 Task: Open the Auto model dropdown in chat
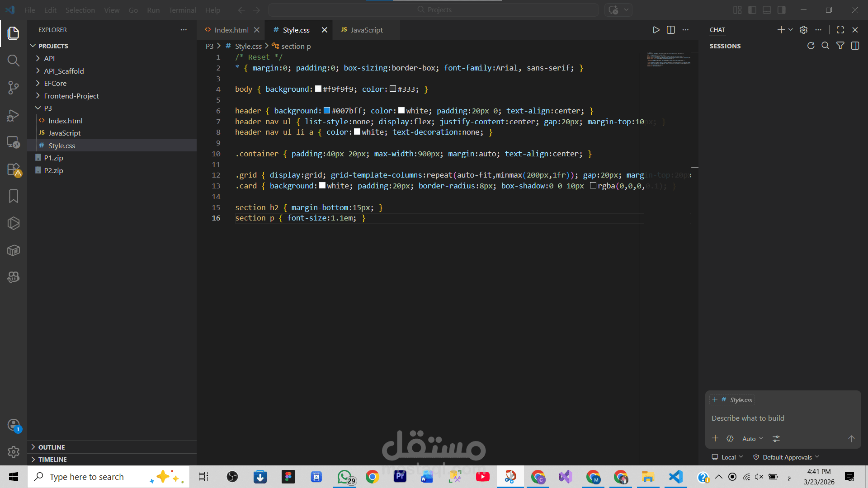tap(752, 439)
